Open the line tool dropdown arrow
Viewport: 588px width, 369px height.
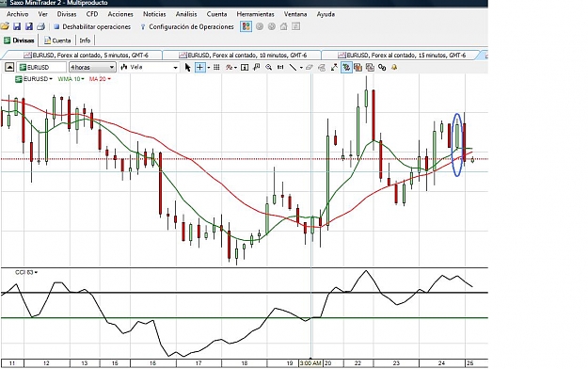301,68
